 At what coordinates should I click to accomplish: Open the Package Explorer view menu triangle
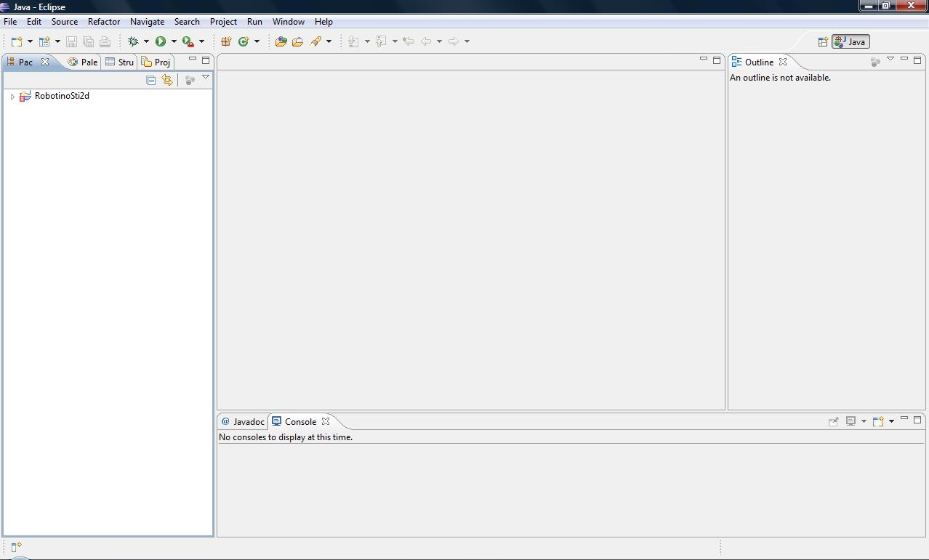coord(206,77)
